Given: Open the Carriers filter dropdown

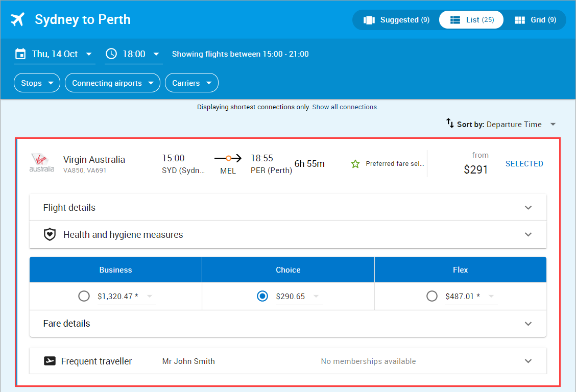Looking at the screenshot, I should (192, 83).
